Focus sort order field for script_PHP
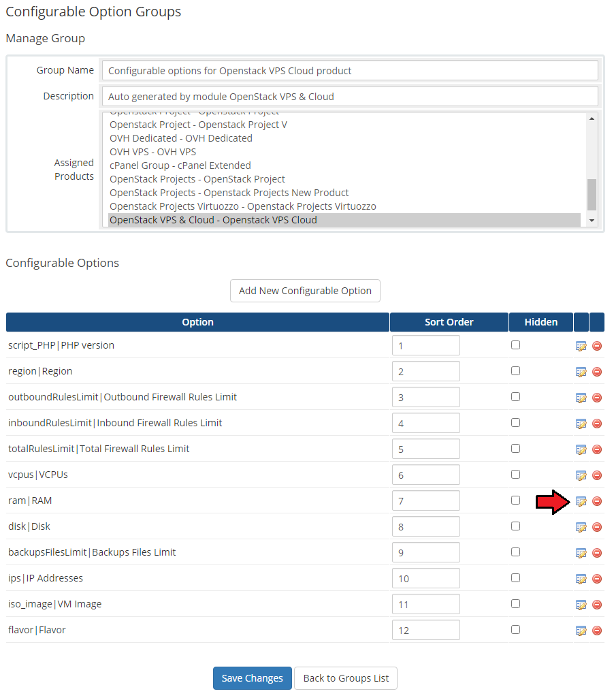Screen dimensions: 614x700 click(425, 345)
